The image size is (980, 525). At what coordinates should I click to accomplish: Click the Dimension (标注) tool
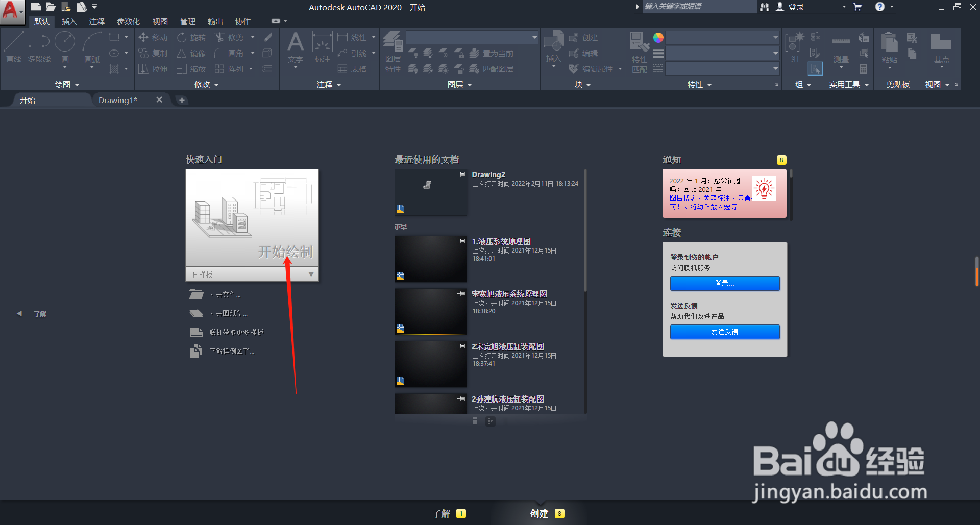[x=323, y=47]
